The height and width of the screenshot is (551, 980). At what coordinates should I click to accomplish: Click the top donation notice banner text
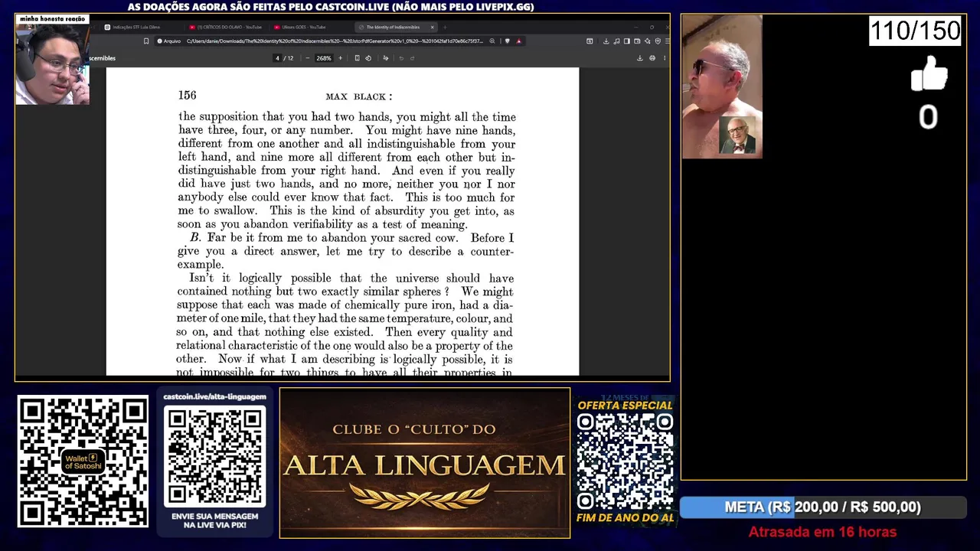(331, 7)
